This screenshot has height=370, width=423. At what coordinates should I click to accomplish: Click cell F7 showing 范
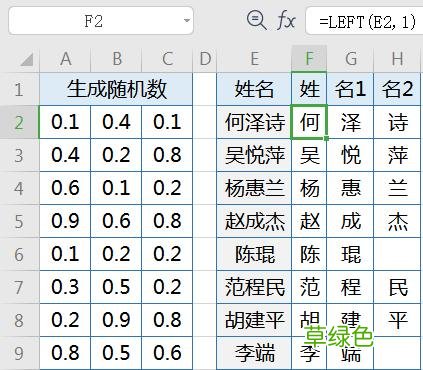(x=309, y=287)
